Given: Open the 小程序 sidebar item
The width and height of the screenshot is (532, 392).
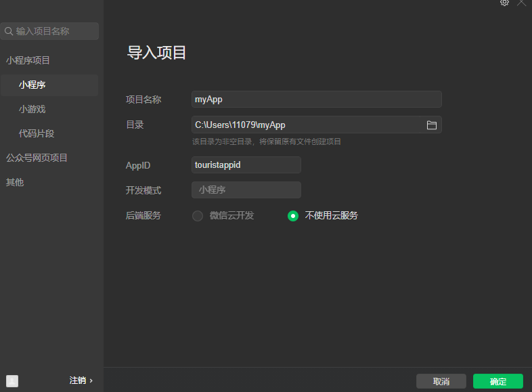Looking at the screenshot, I should [x=32, y=85].
